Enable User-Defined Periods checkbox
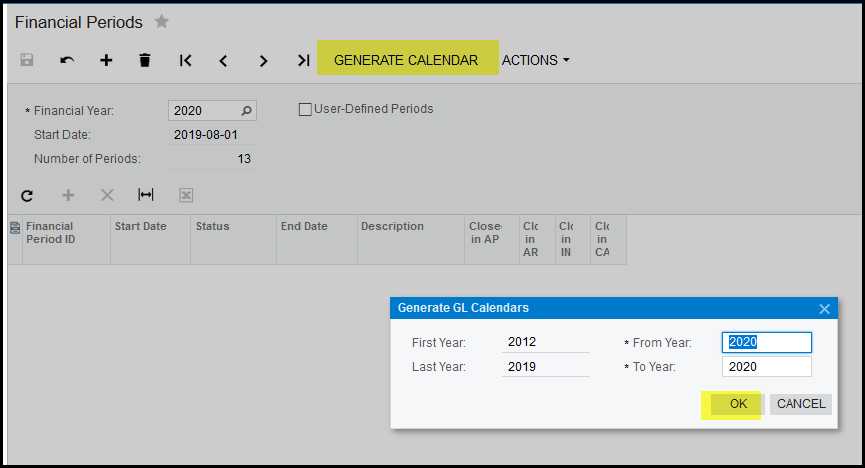 (306, 109)
